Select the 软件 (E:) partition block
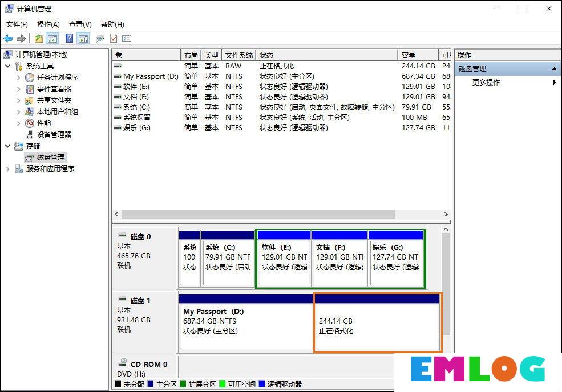This screenshot has height=392, width=562. (284, 258)
